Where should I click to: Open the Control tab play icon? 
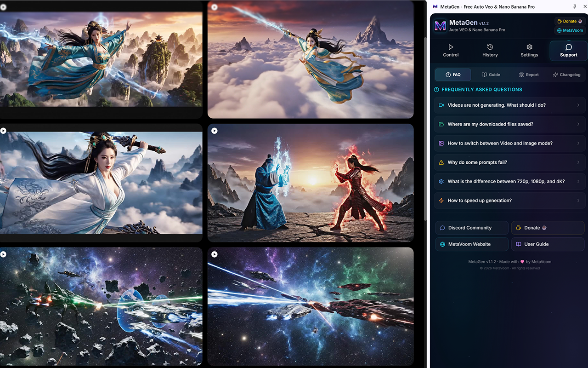[451, 47]
